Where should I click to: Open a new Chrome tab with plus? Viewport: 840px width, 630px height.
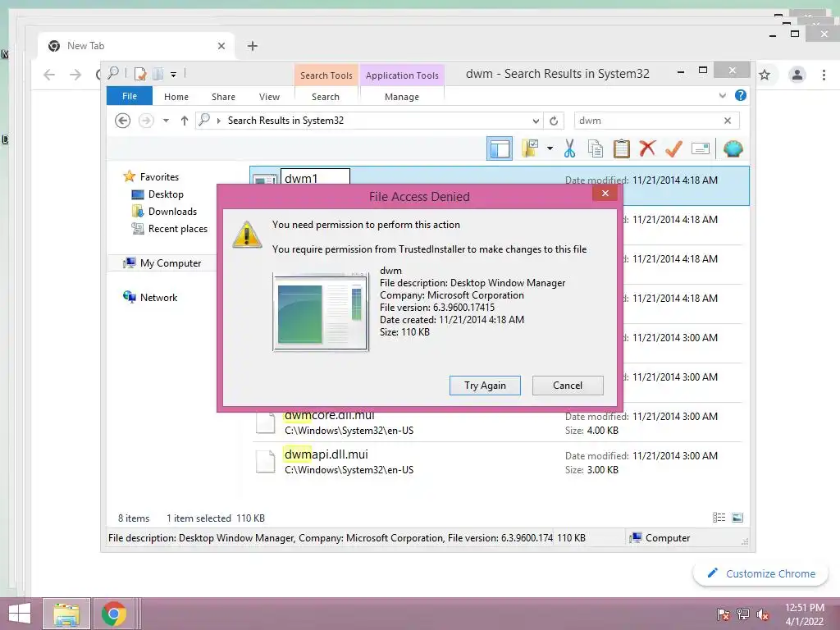click(253, 46)
